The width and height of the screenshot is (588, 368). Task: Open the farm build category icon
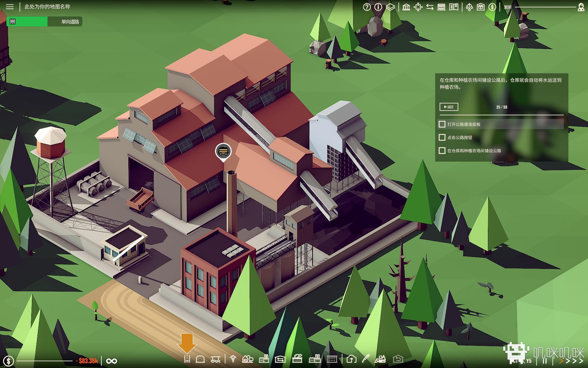[247, 359]
